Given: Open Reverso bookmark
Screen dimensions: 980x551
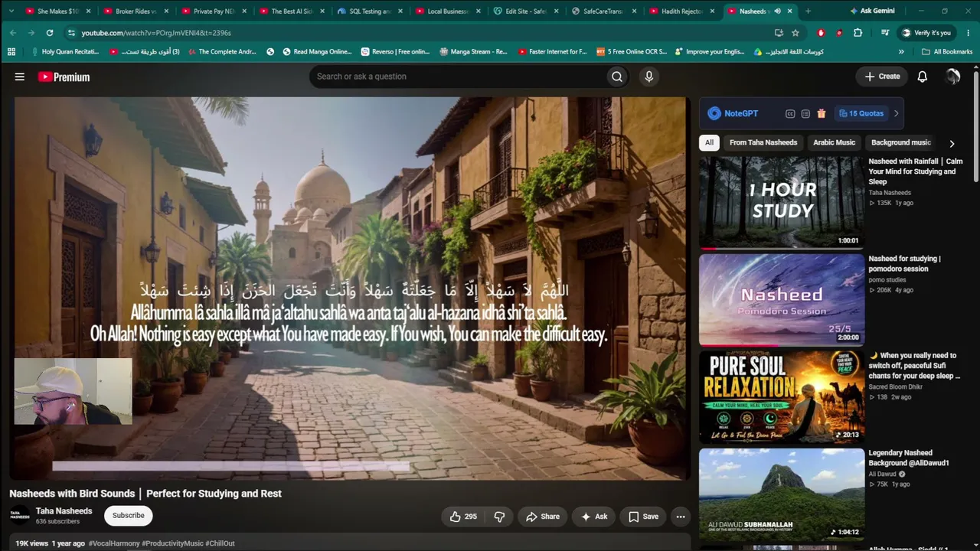Looking at the screenshot, I should pyautogui.click(x=394, y=52).
